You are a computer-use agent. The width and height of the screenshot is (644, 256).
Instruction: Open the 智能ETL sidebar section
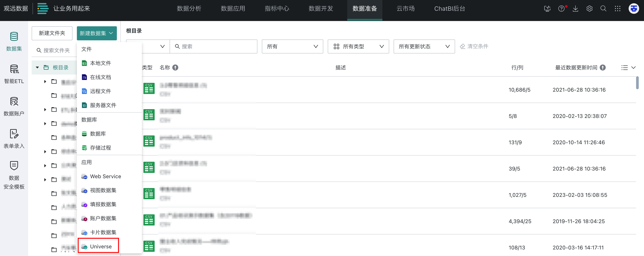coord(14,74)
